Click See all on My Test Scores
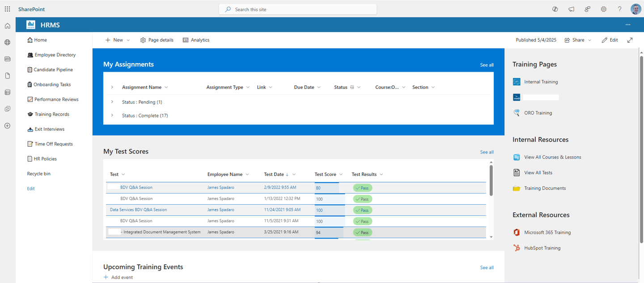 click(x=487, y=152)
